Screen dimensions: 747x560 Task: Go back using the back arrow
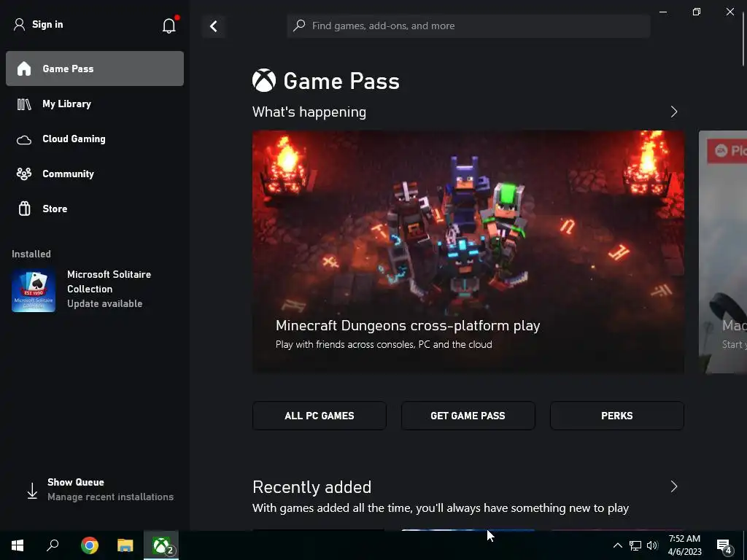point(214,26)
